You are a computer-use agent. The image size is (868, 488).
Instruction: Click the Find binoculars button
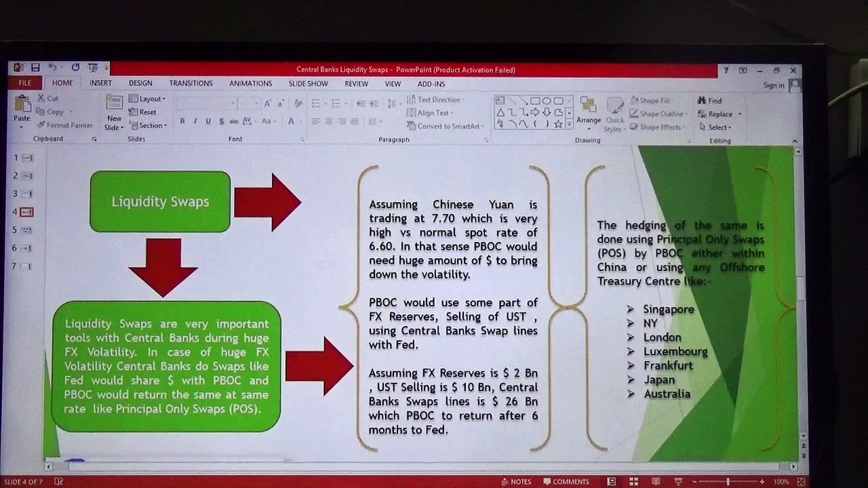[x=710, y=100]
